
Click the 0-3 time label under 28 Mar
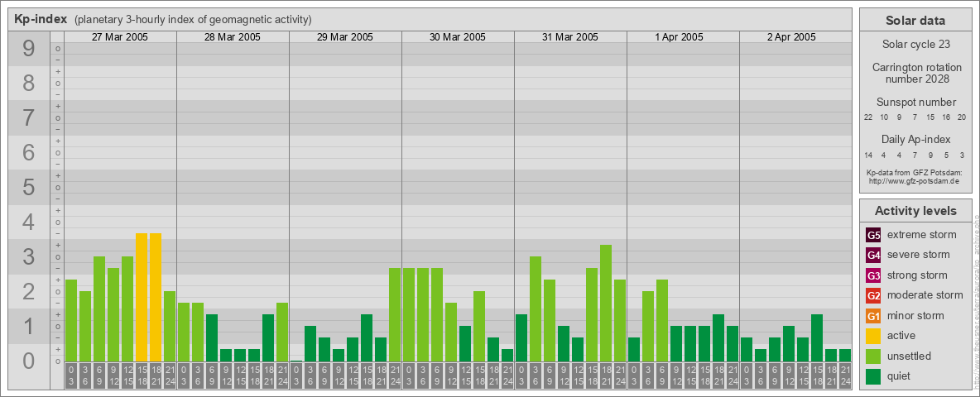click(184, 376)
